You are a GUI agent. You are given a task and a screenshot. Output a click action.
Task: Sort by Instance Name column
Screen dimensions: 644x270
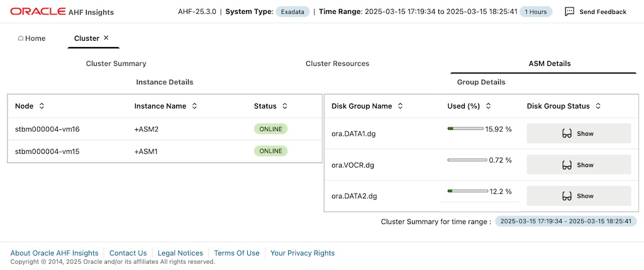194,106
